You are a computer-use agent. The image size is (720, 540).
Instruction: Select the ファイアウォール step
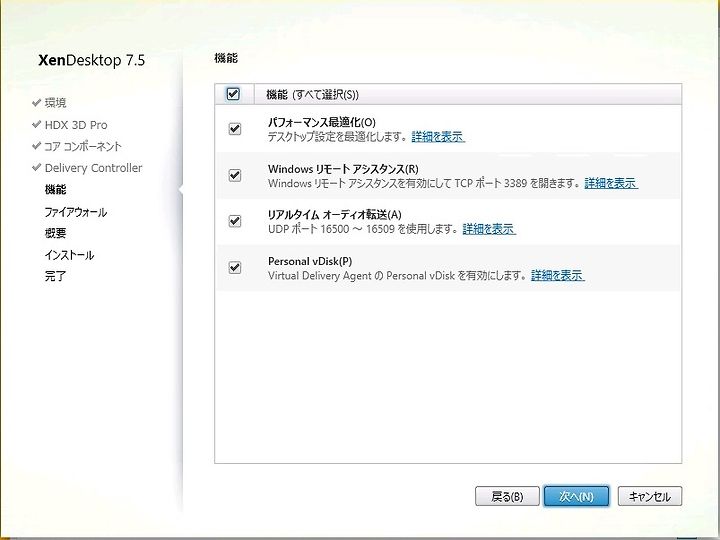(x=76, y=212)
